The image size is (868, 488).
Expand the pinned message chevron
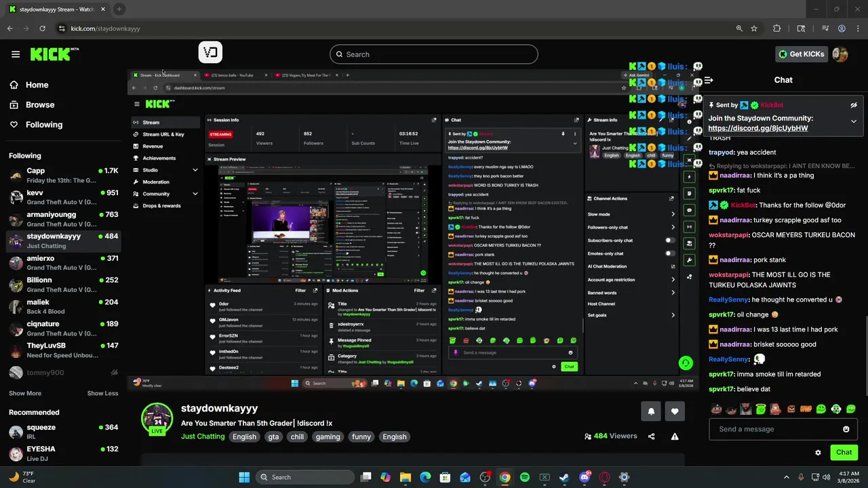[854, 121]
